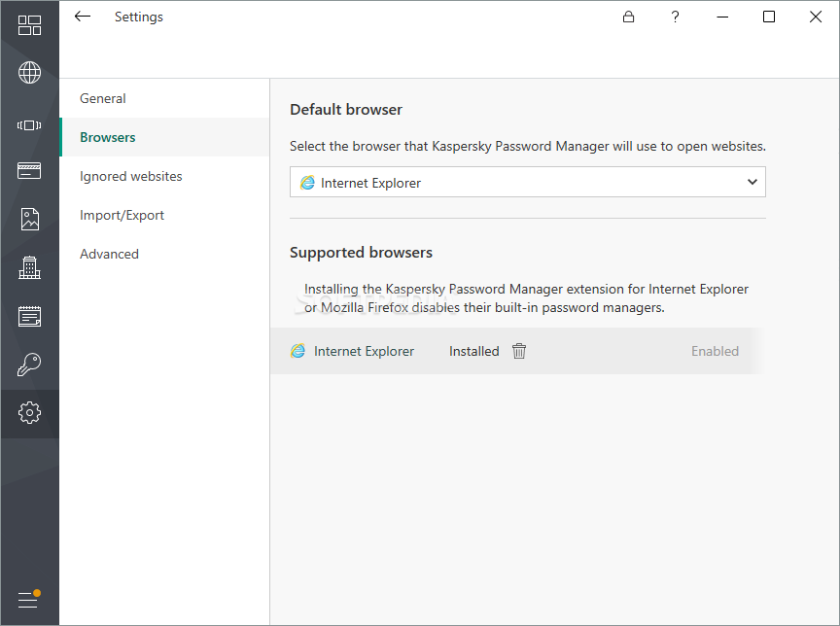The width and height of the screenshot is (840, 626).
Task: Select the Settings gear icon in the sidebar
Action: point(29,413)
